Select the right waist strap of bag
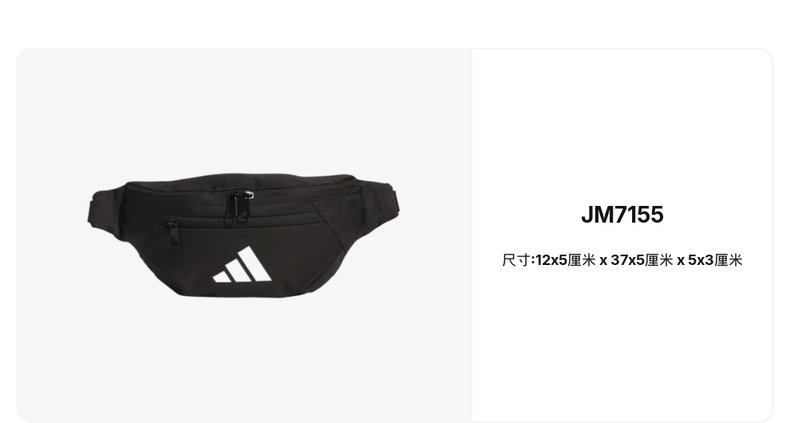Screen dimensions: 790x423 coord(382,206)
